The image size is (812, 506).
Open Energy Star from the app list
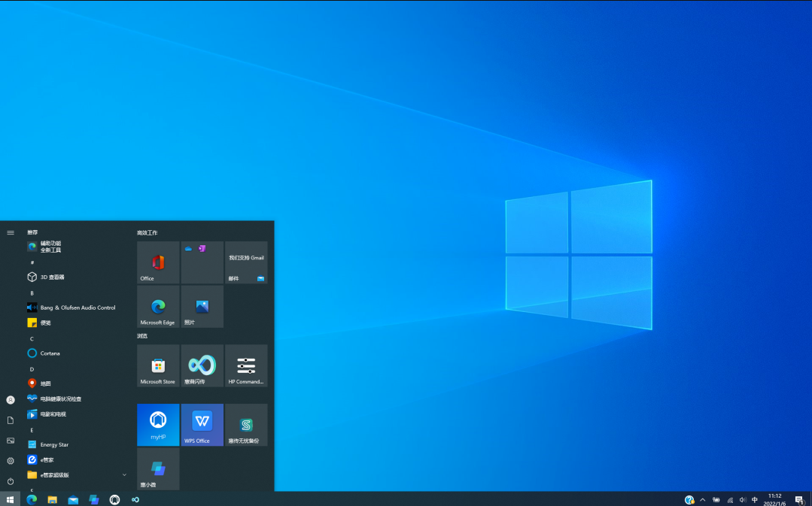coord(54,444)
